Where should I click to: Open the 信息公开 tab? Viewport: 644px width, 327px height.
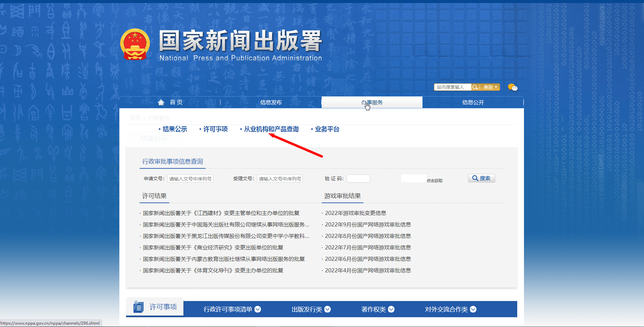473,102
